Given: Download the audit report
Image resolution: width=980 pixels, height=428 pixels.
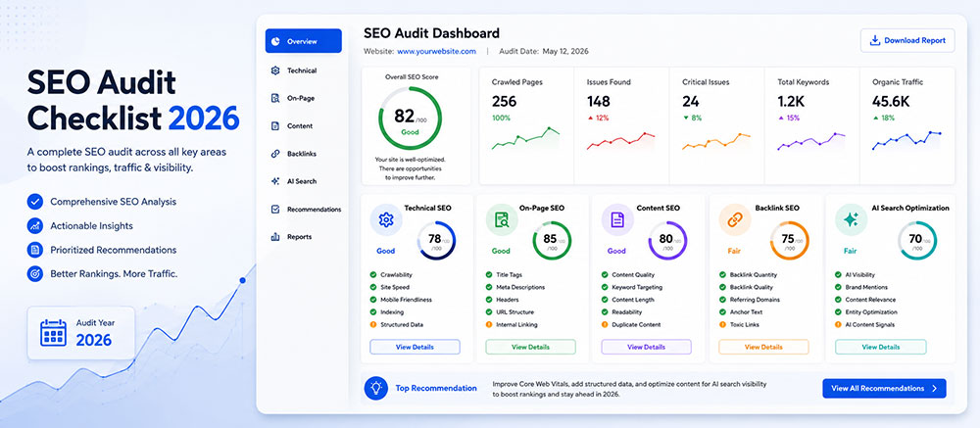Looking at the screenshot, I should coord(907,40).
